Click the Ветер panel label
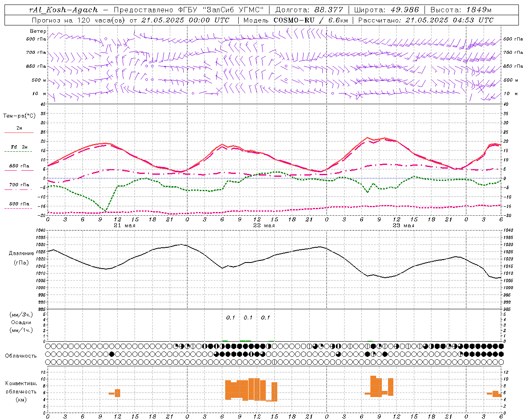This screenshot has width=525, height=420. (x=38, y=31)
